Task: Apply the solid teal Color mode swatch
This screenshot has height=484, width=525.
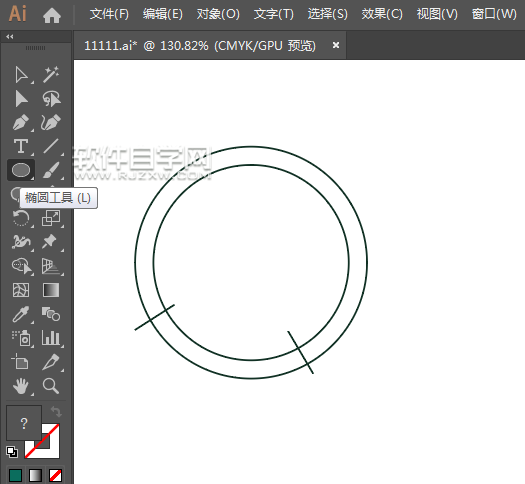Action: click(x=15, y=475)
